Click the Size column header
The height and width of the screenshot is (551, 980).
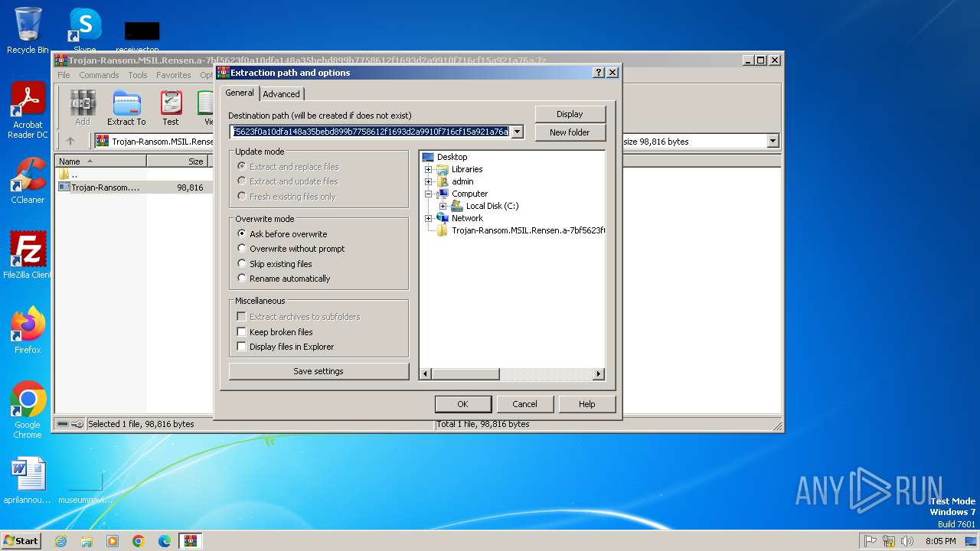[180, 161]
